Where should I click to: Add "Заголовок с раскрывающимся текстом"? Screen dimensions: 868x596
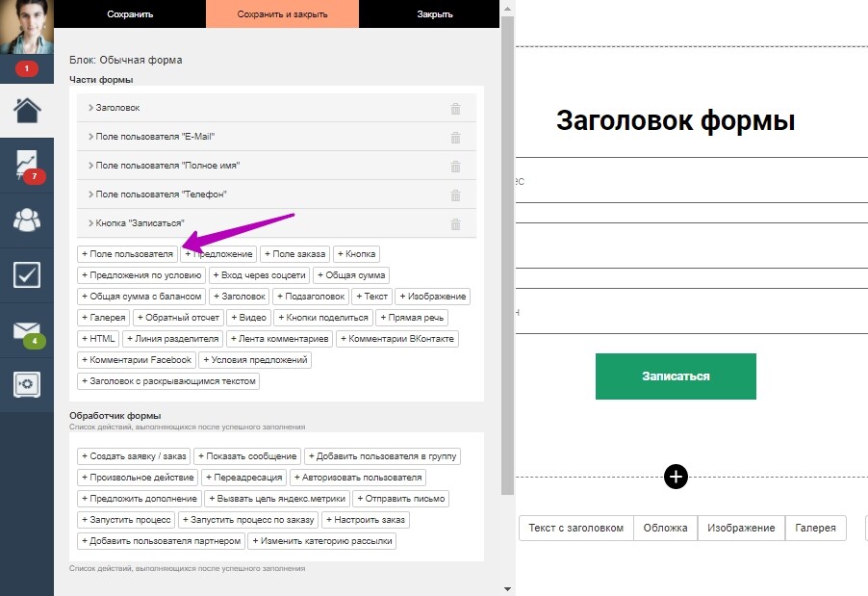168,381
